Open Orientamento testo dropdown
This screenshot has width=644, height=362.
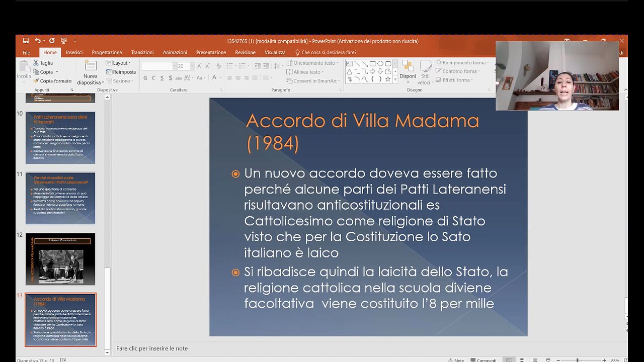pyautogui.click(x=313, y=63)
